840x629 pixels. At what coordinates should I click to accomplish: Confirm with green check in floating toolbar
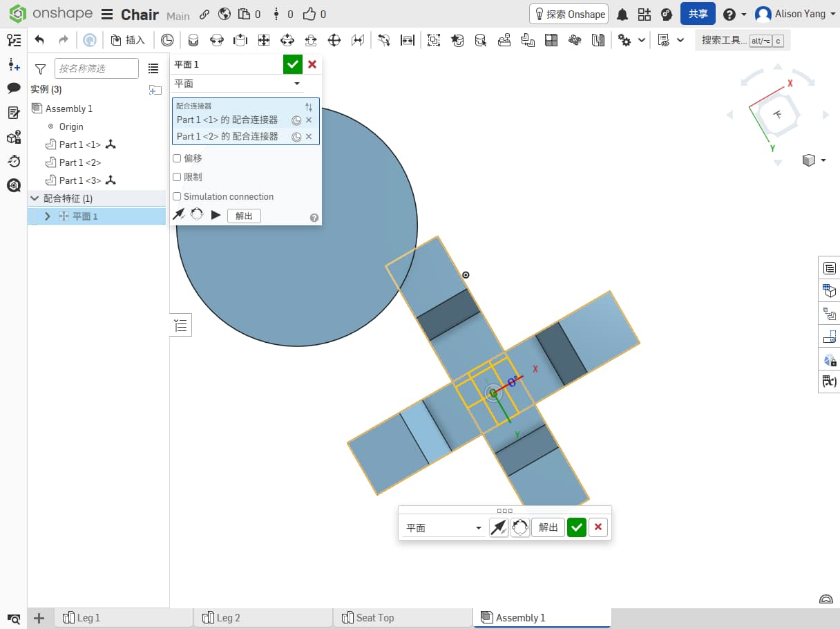pyautogui.click(x=577, y=528)
